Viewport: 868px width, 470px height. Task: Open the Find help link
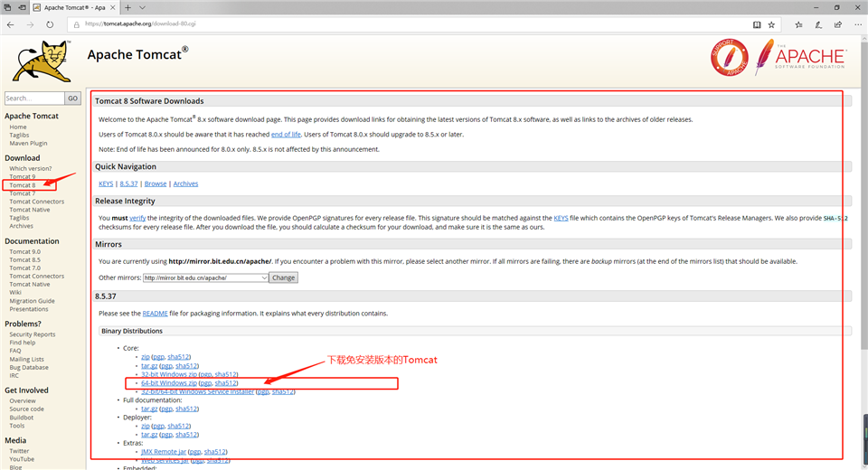pyautogui.click(x=22, y=343)
